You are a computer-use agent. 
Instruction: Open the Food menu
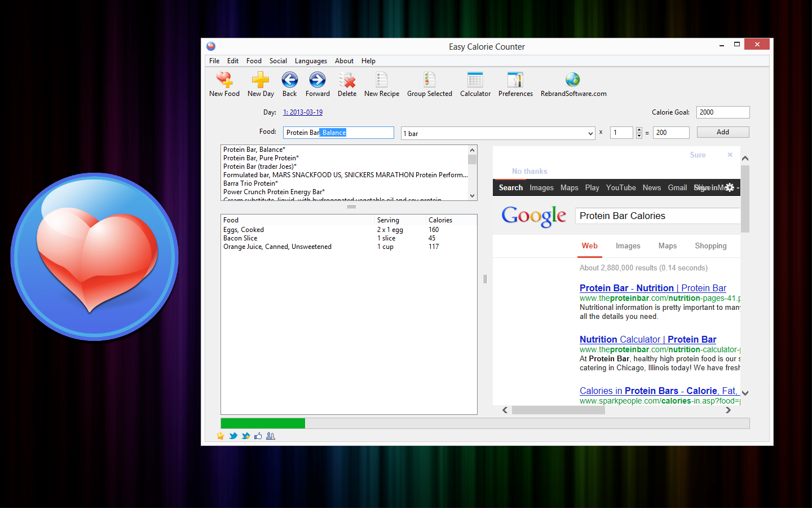point(254,61)
